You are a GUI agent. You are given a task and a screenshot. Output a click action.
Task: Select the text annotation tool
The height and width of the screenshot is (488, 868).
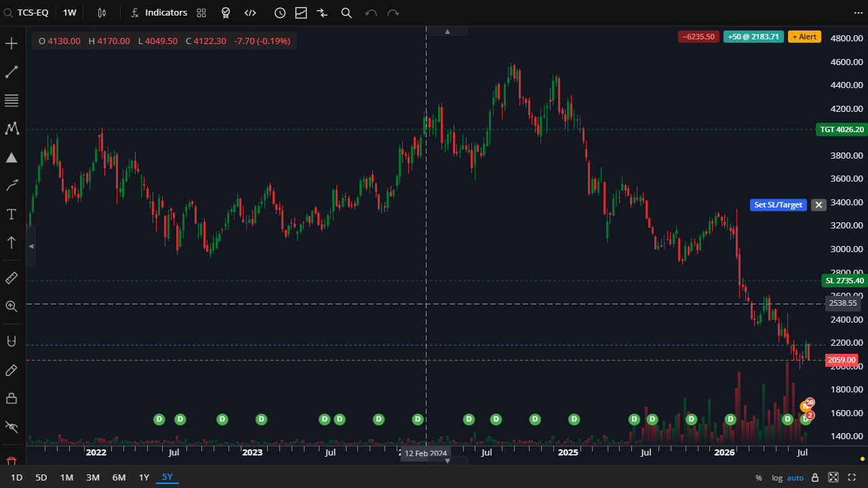point(12,214)
